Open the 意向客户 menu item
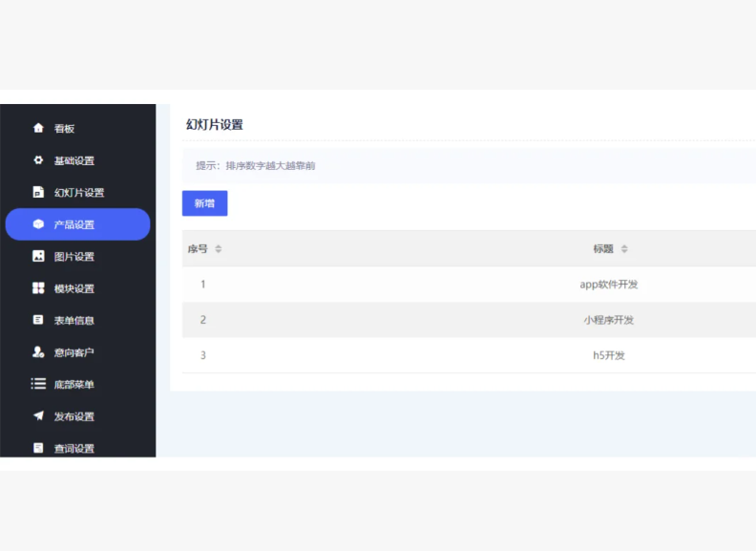756x551 pixels. [77, 352]
